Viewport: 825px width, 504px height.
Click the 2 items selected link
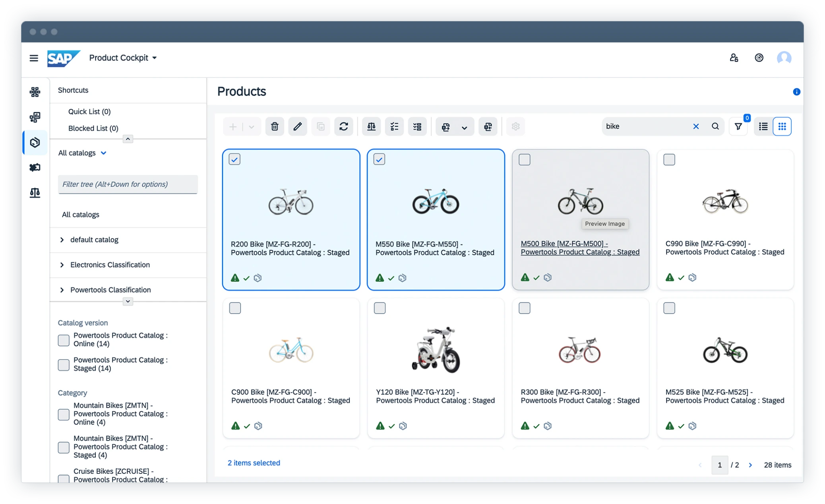click(254, 463)
